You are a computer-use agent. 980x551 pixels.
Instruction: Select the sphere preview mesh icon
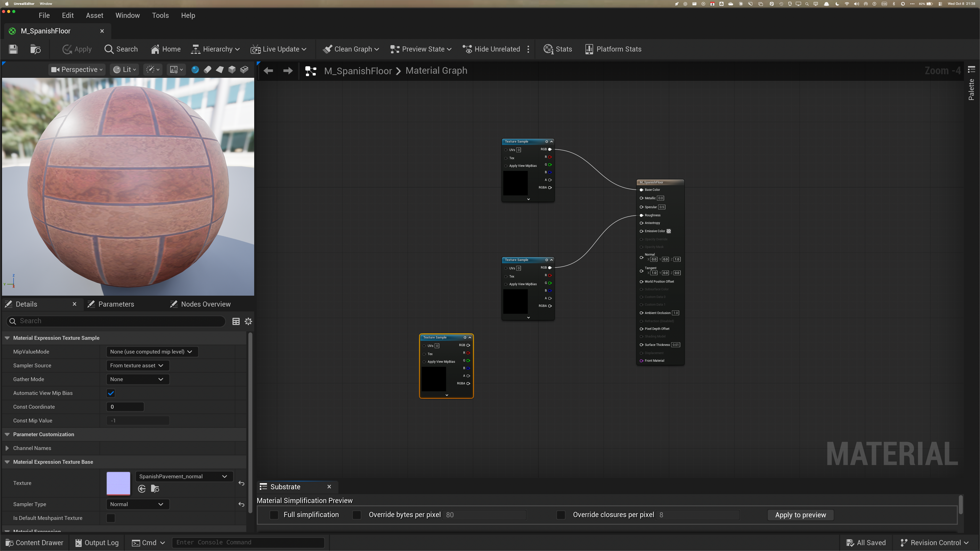click(x=195, y=70)
